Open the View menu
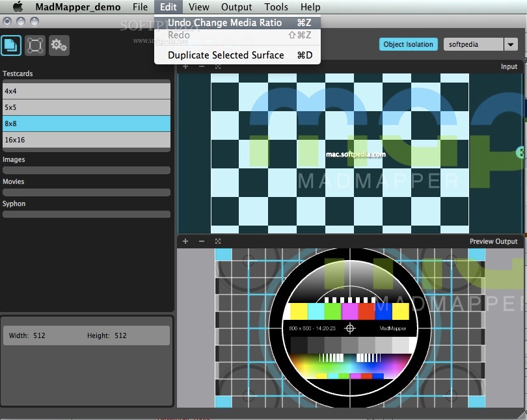Viewport: 527px width, 420px height. click(x=198, y=7)
